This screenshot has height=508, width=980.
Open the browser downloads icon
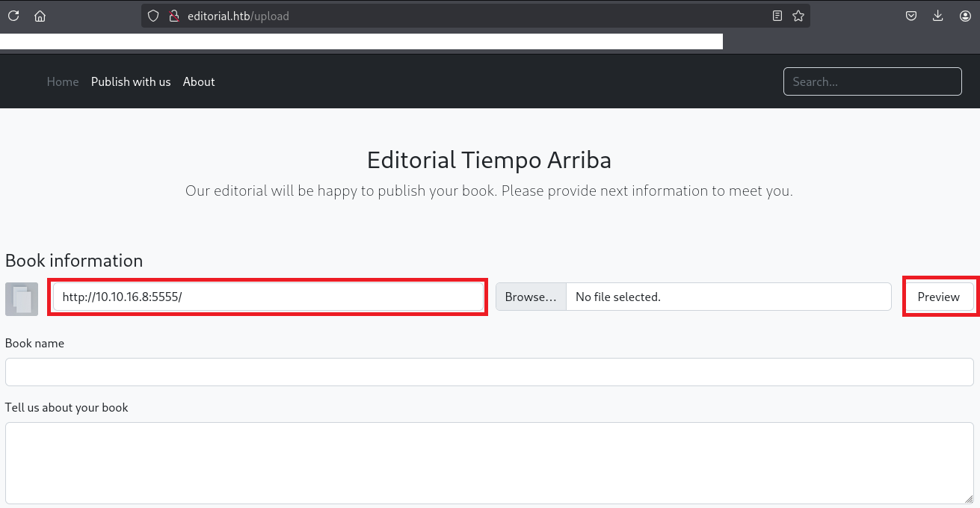[x=938, y=16]
